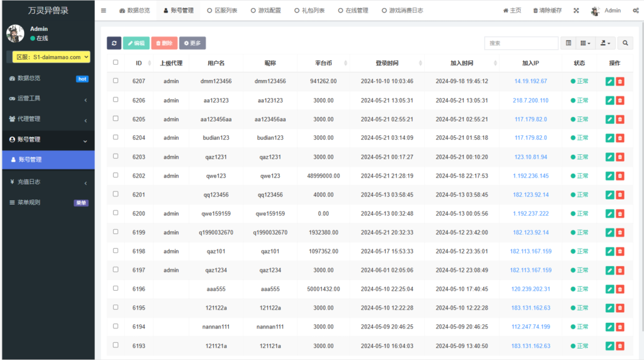This screenshot has width=644, height=360.
Task: Toggle the sidebar hamburger menu icon
Action: click(104, 11)
